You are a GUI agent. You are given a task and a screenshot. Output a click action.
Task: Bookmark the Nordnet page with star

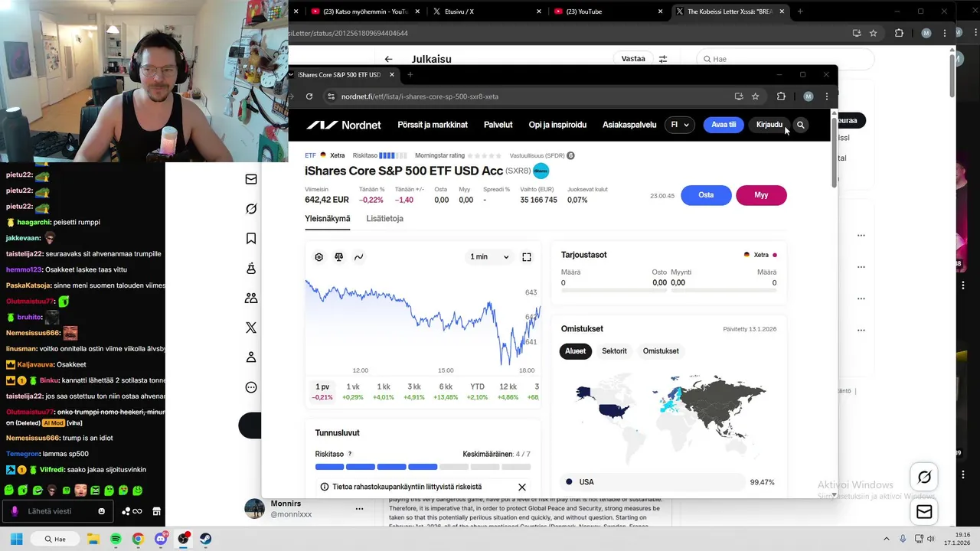756,96
